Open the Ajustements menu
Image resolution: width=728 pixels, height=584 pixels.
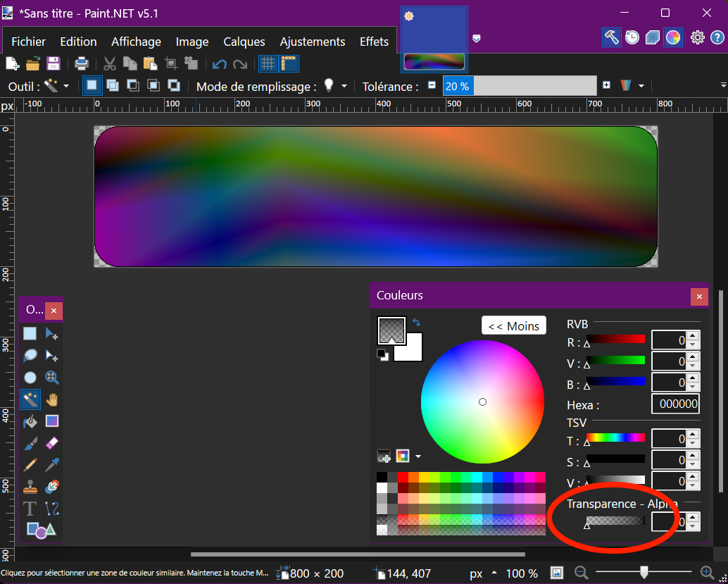313,42
